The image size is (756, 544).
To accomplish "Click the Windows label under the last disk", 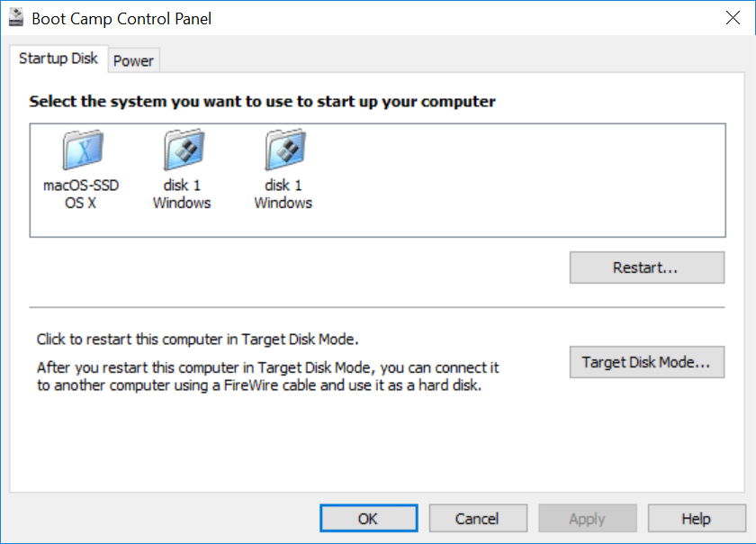I will coord(283,203).
